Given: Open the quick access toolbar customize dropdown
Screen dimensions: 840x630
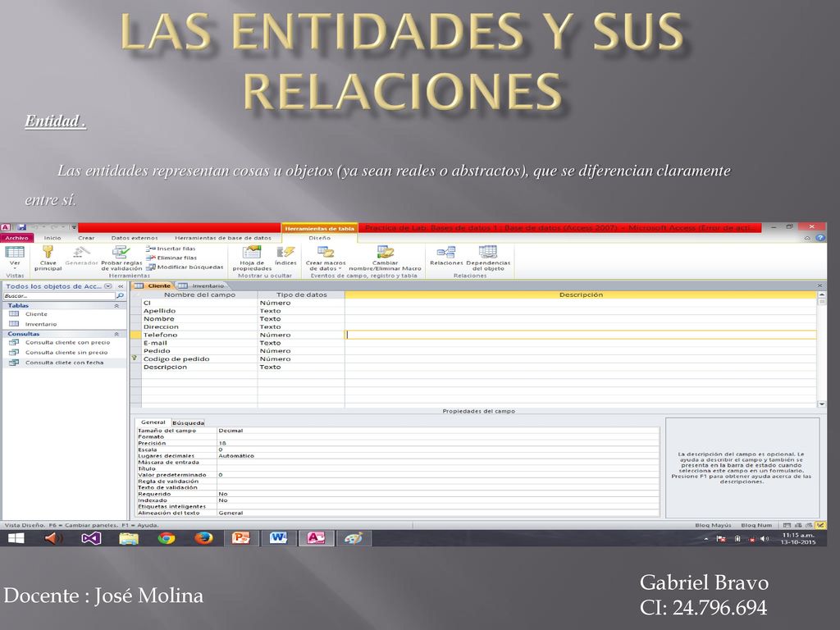Looking at the screenshot, I should point(74,228).
